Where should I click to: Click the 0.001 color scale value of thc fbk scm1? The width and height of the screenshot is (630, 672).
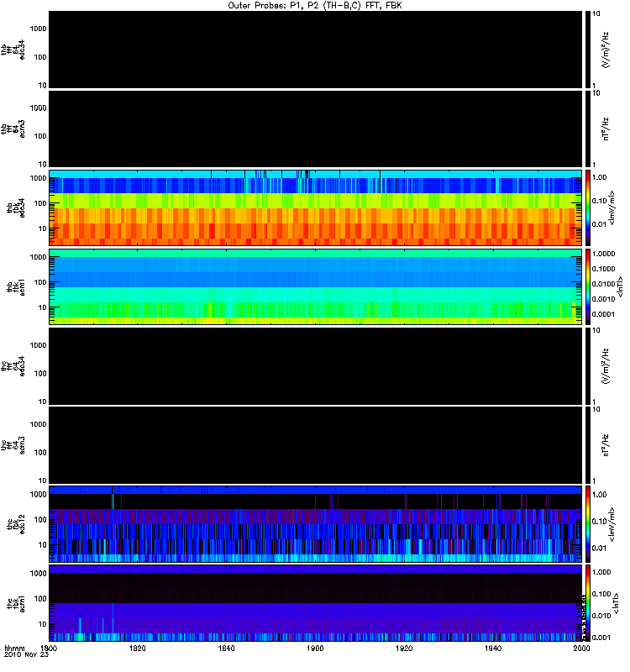pos(601,638)
